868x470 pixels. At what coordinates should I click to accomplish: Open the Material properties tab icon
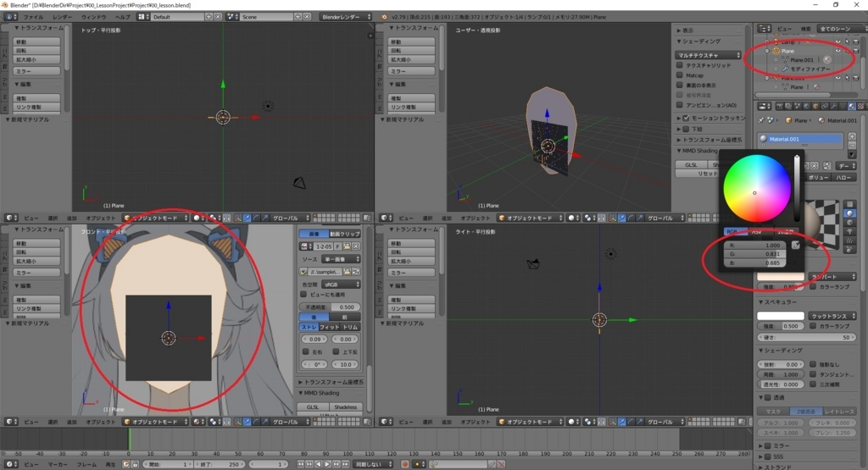(852, 106)
